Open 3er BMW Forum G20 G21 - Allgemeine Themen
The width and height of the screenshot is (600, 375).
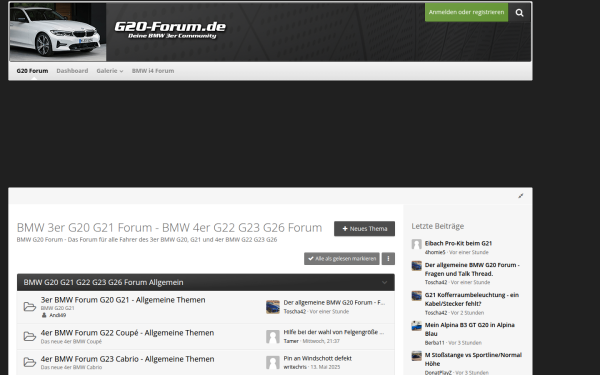point(123,300)
